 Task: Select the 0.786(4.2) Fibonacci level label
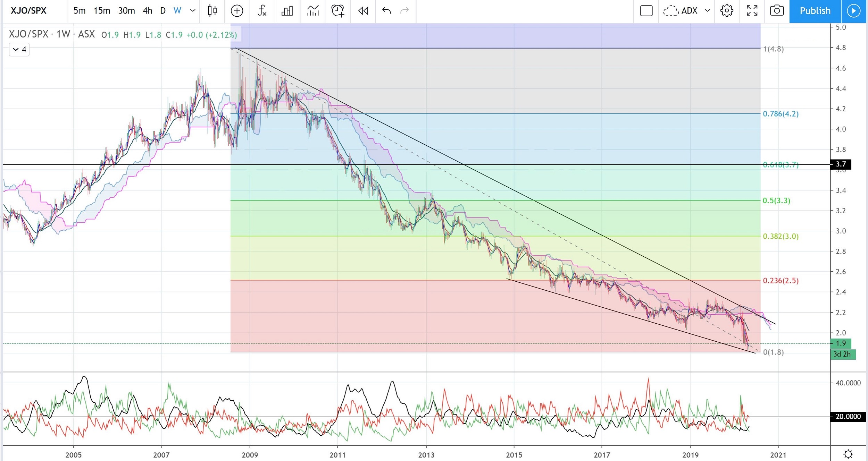pos(781,114)
